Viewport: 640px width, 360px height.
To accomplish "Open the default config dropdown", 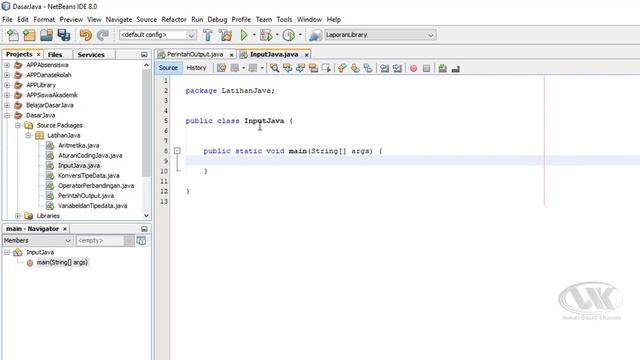I will pyautogui.click(x=158, y=35).
